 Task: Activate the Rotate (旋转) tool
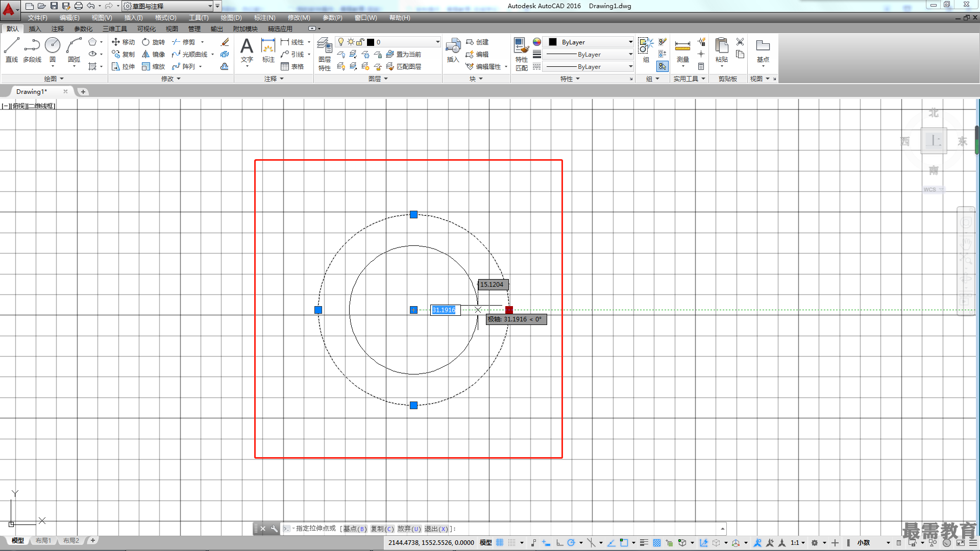tap(153, 42)
